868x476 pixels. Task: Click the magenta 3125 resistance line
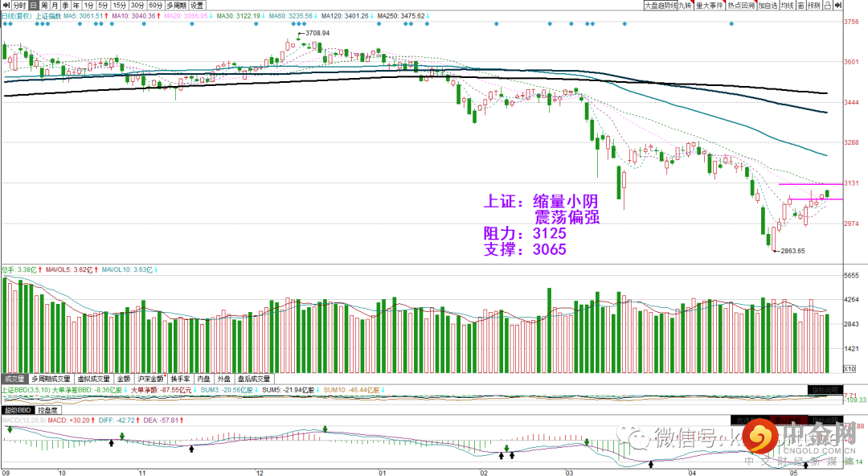coord(810,184)
